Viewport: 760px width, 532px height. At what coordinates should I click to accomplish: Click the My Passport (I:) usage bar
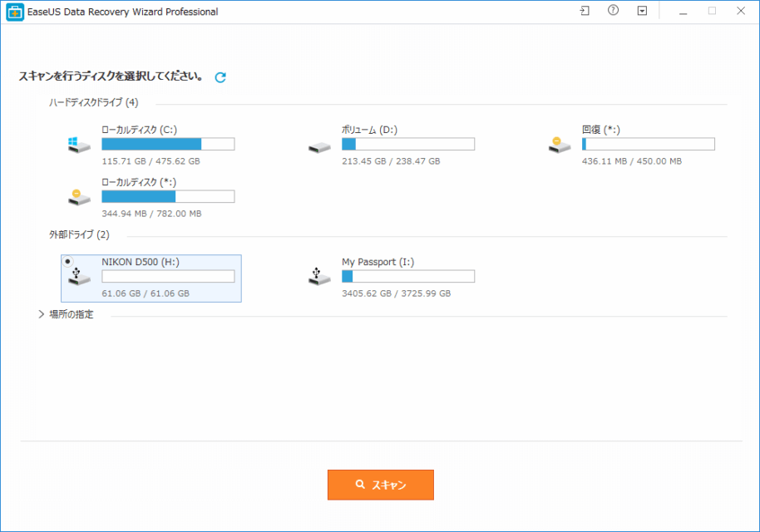408,276
